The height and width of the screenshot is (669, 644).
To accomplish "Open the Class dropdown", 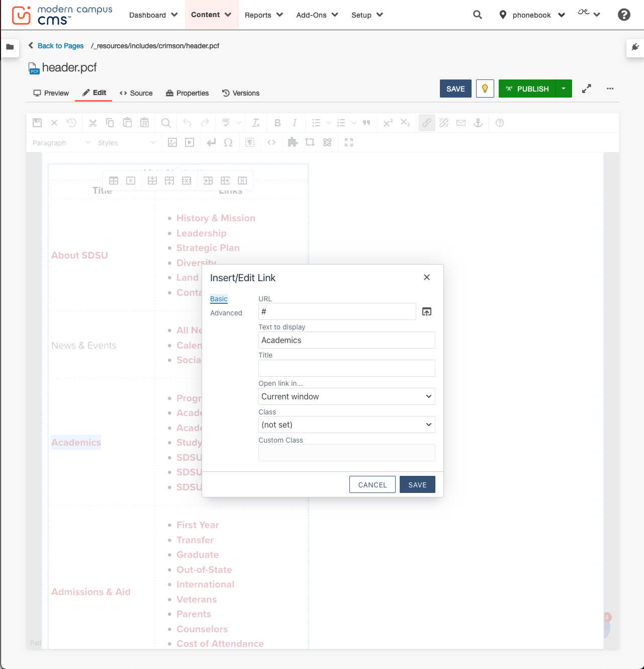I will coord(347,425).
